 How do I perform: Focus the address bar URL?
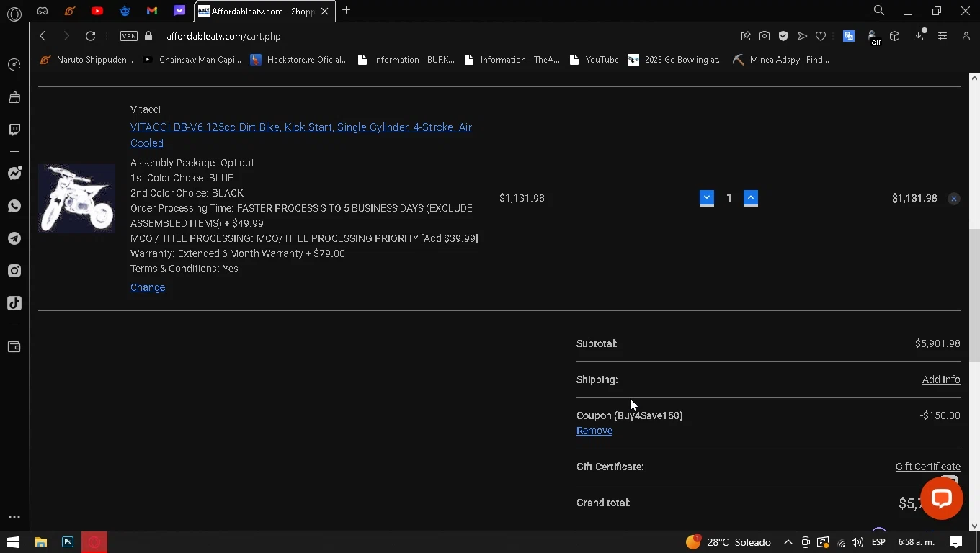pos(223,36)
